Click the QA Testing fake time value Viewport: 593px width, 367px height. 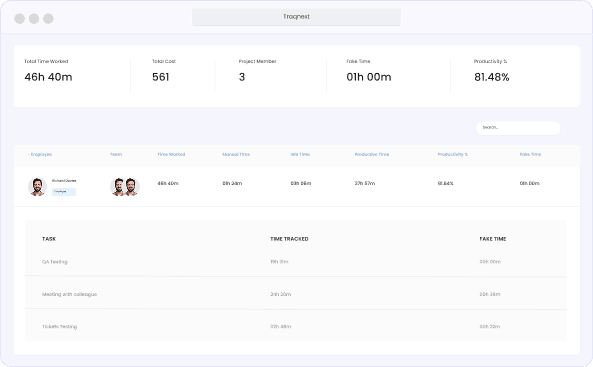(x=490, y=262)
